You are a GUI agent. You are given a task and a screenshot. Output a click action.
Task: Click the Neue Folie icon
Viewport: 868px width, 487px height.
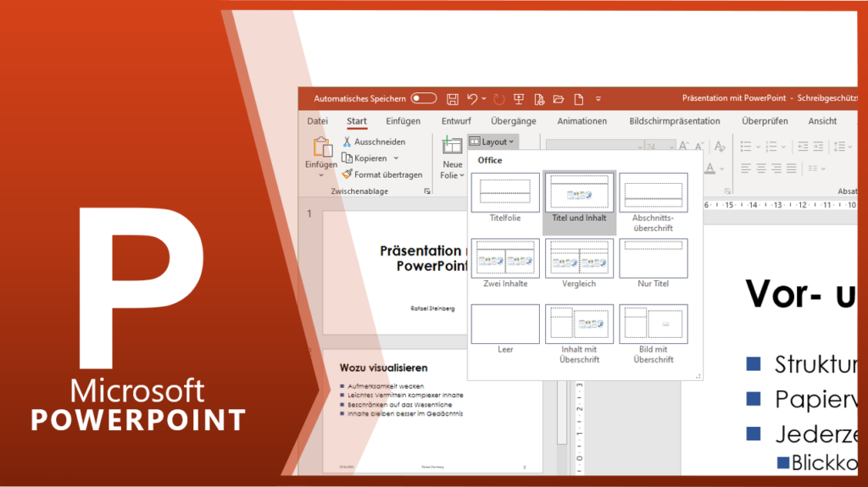(452, 146)
